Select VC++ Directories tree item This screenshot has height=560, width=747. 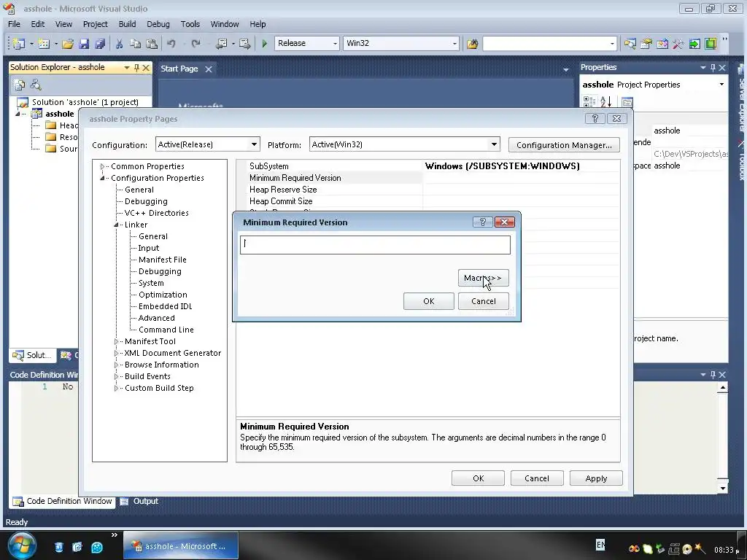pos(156,213)
